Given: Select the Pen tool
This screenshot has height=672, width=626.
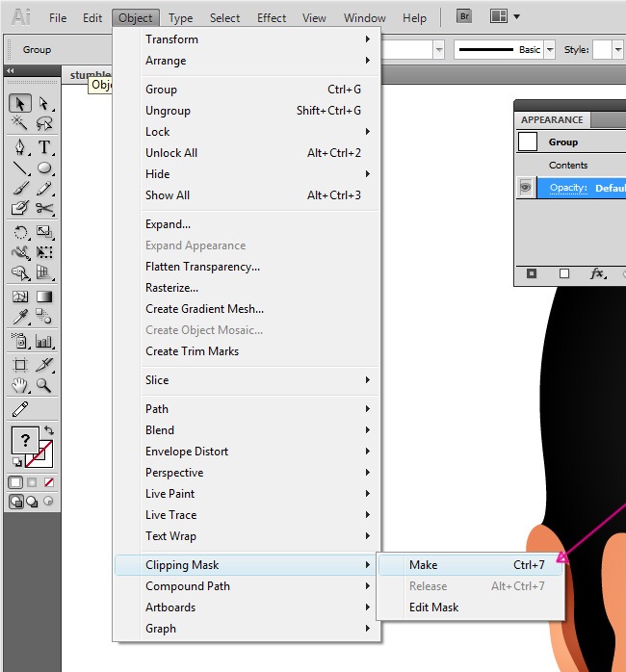Looking at the screenshot, I should tap(20, 147).
